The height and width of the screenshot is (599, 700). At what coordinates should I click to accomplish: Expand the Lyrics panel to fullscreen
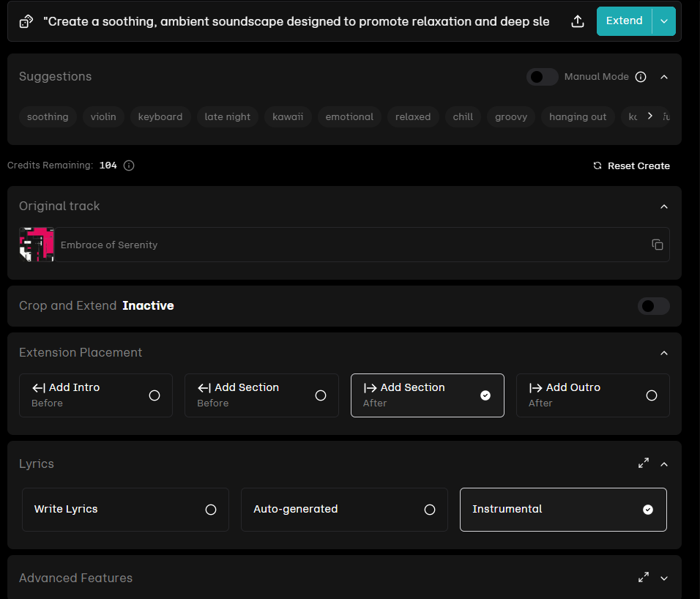pyautogui.click(x=644, y=464)
